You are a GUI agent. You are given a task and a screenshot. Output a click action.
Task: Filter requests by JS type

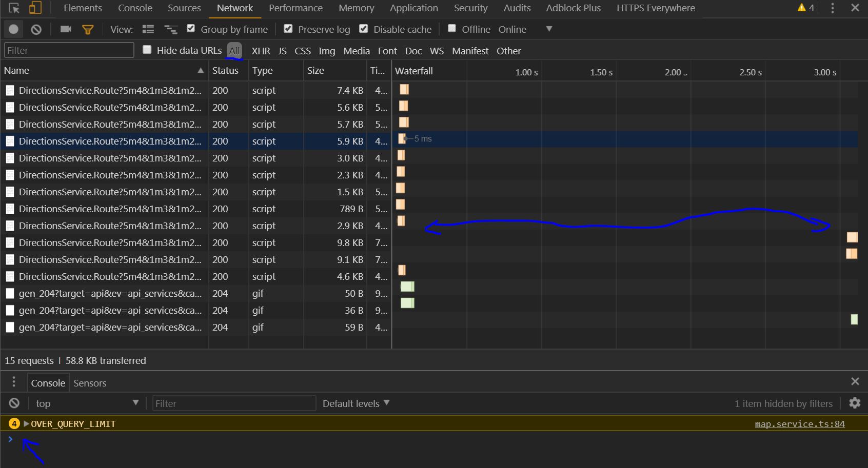coord(282,51)
